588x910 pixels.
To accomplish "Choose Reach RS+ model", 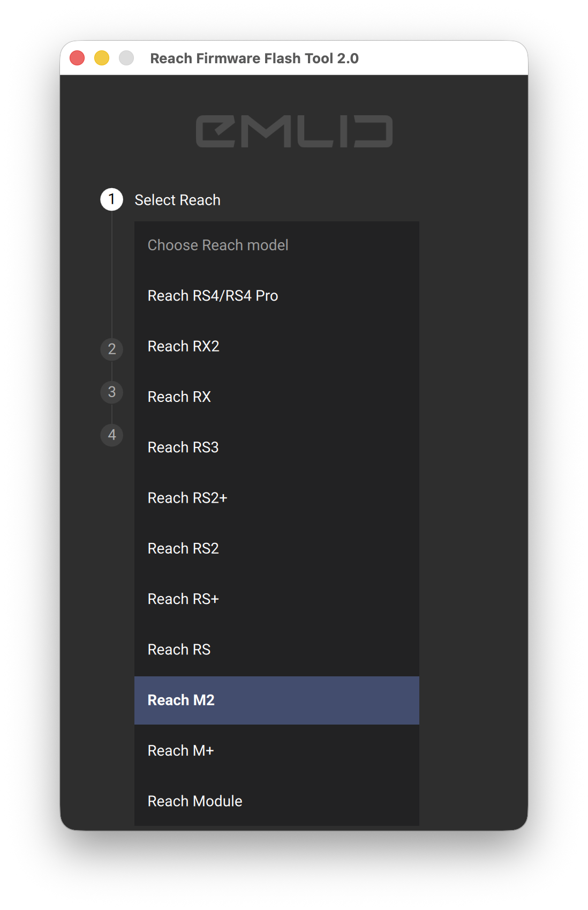I will (276, 599).
